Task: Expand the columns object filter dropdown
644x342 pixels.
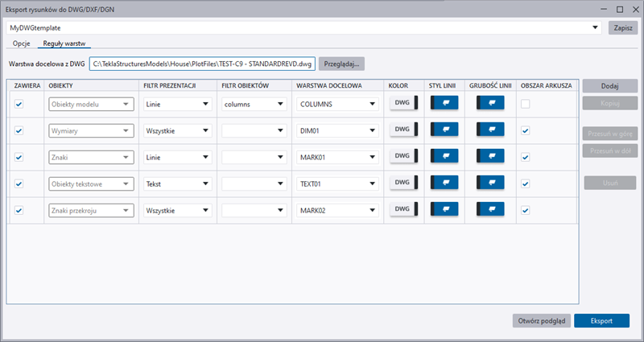Action: pos(254,104)
